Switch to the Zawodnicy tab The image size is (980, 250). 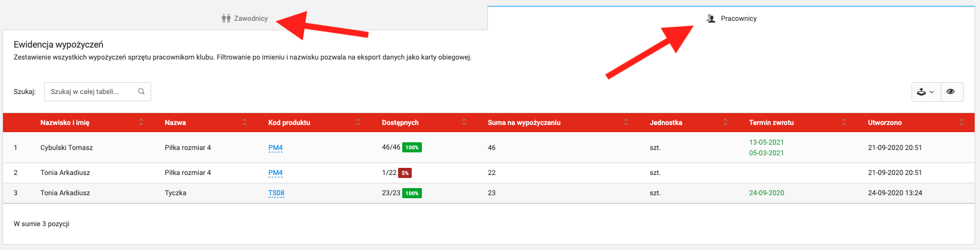click(x=245, y=18)
